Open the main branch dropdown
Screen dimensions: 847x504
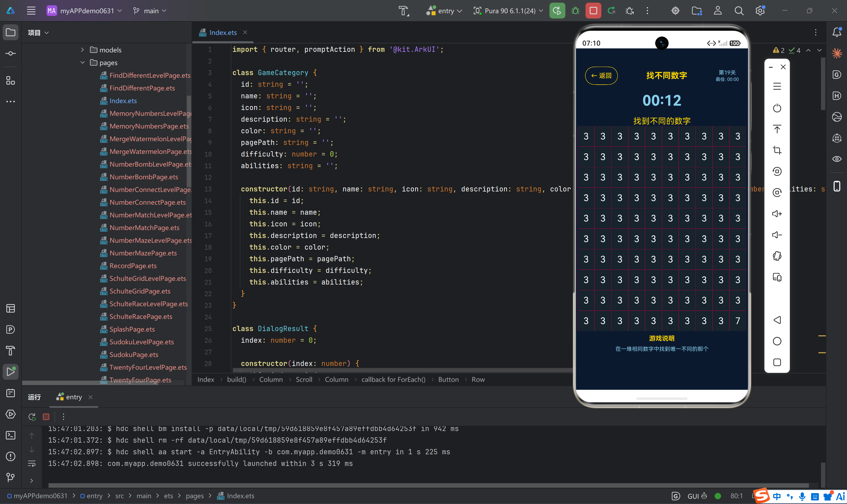point(150,11)
